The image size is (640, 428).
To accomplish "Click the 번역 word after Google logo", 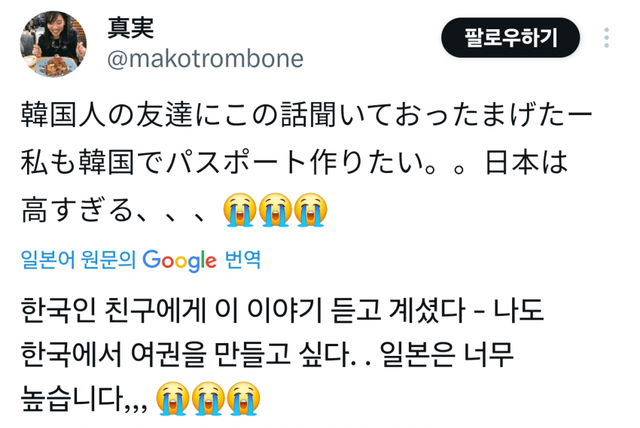I will [x=243, y=259].
